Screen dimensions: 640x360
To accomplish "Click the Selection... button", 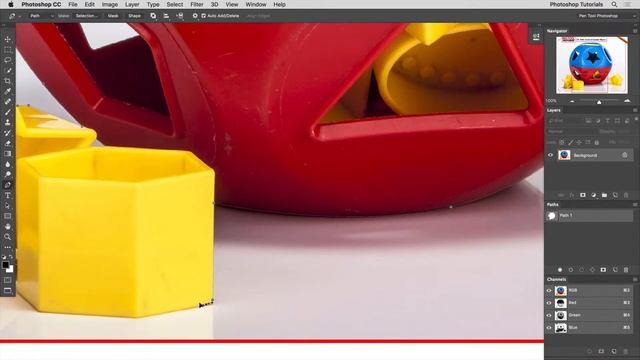I will [x=87, y=16].
